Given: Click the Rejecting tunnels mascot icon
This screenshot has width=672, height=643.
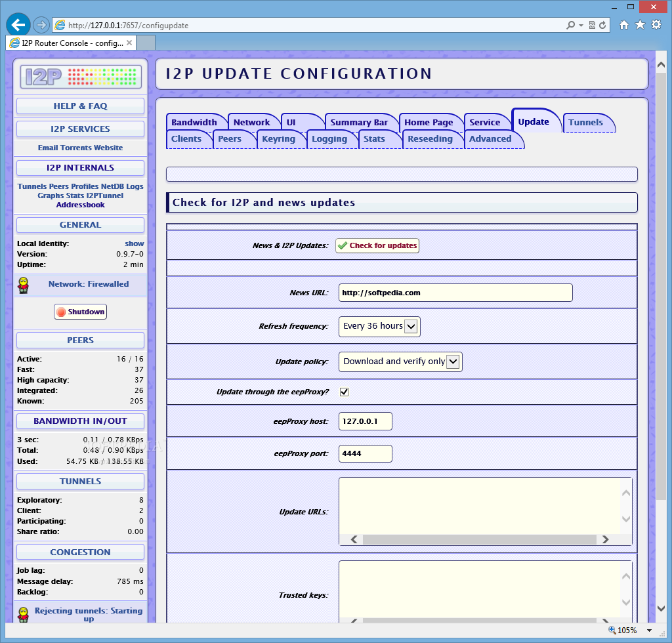Looking at the screenshot, I should 23,614.
